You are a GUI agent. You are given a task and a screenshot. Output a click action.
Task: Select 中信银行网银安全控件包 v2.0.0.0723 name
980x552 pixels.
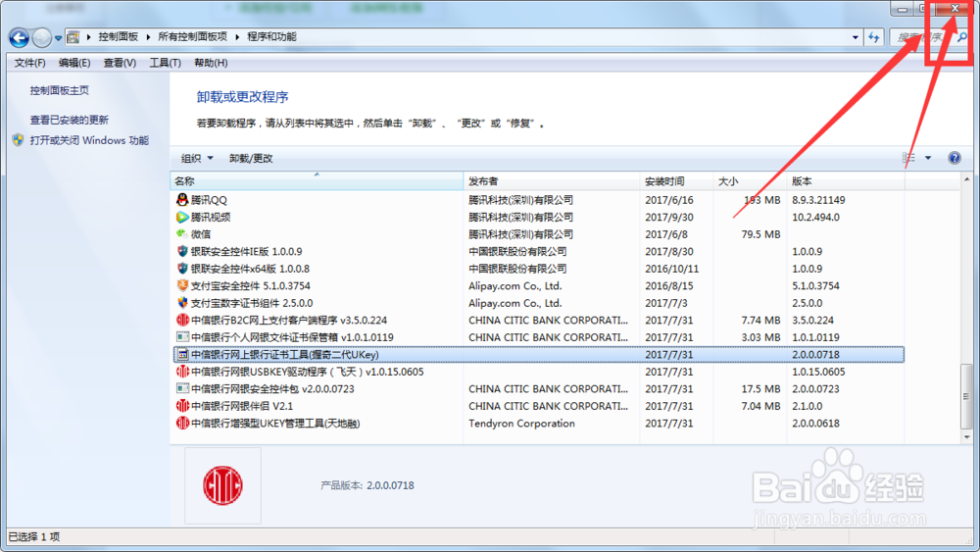click(272, 389)
